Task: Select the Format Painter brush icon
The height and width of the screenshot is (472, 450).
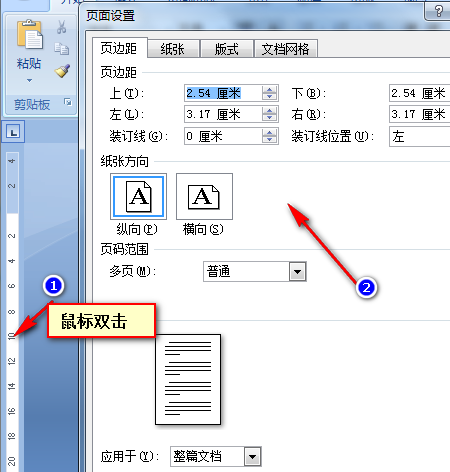Action: tap(62, 71)
